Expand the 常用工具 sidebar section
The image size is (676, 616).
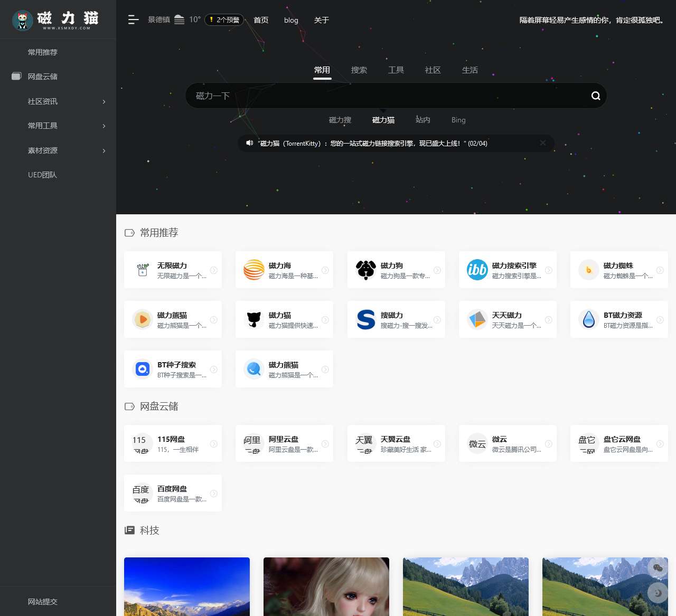coord(58,126)
